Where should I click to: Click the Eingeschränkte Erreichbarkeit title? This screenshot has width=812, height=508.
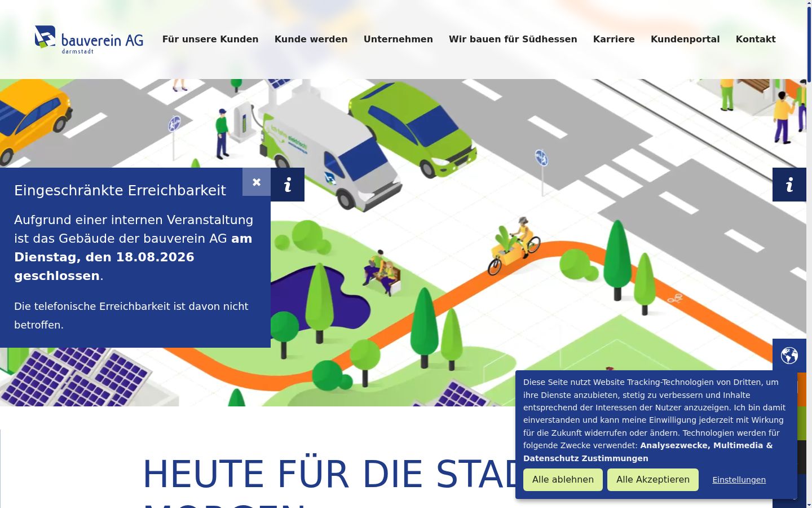(x=120, y=190)
